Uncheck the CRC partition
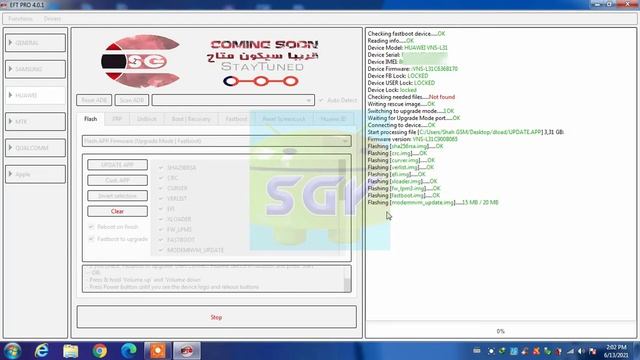This screenshot has width=640, height=360. [161, 178]
